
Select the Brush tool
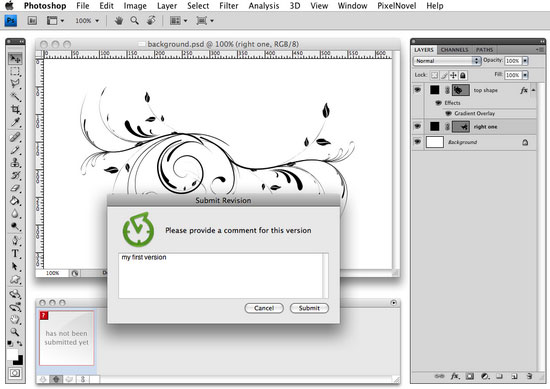pos(15,150)
